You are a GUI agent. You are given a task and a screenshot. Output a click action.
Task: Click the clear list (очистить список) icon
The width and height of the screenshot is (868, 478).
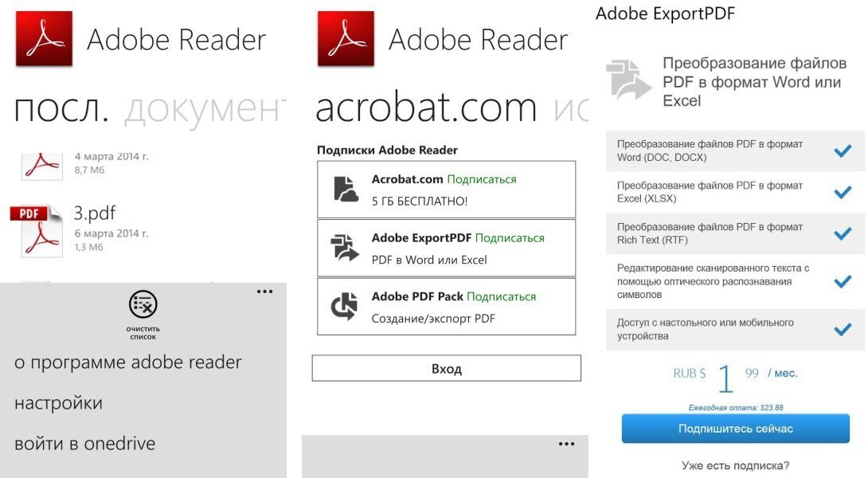(x=143, y=304)
